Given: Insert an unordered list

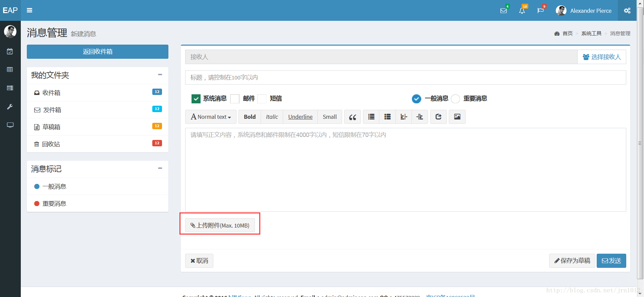Looking at the screenshot, I should (371, 117).
